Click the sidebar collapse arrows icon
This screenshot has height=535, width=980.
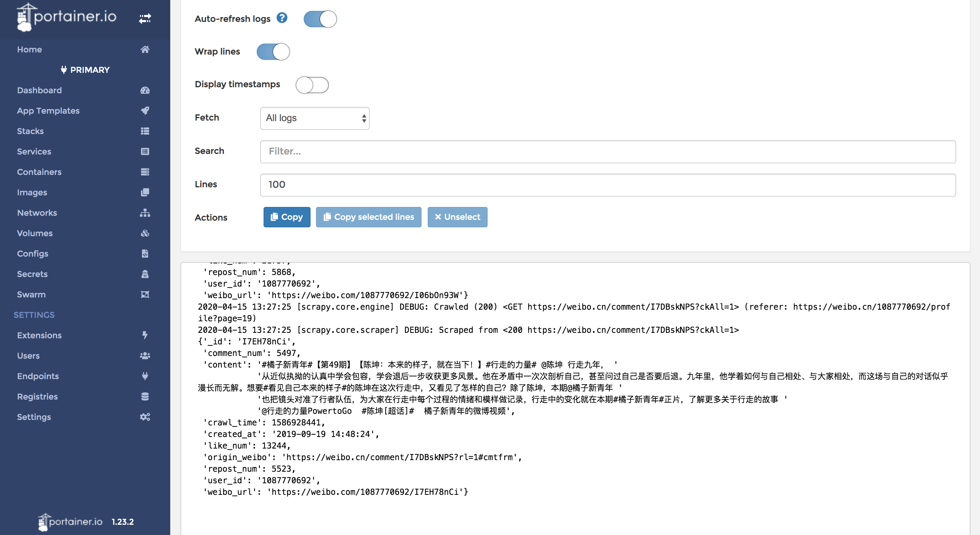pyautogui.click(x=145, y=18)
